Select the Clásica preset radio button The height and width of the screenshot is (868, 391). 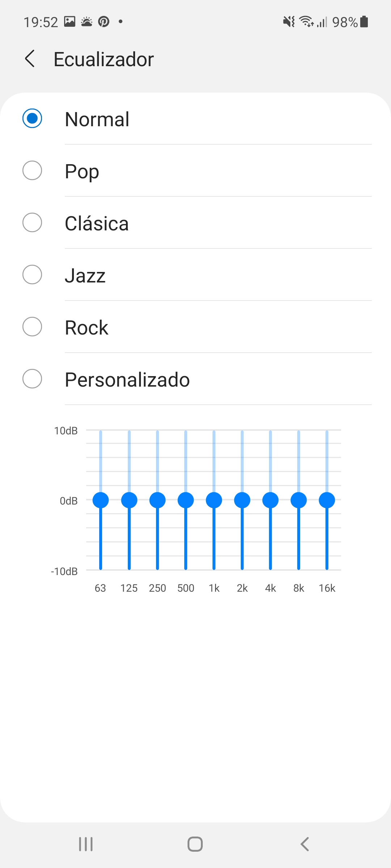[32, 222]
